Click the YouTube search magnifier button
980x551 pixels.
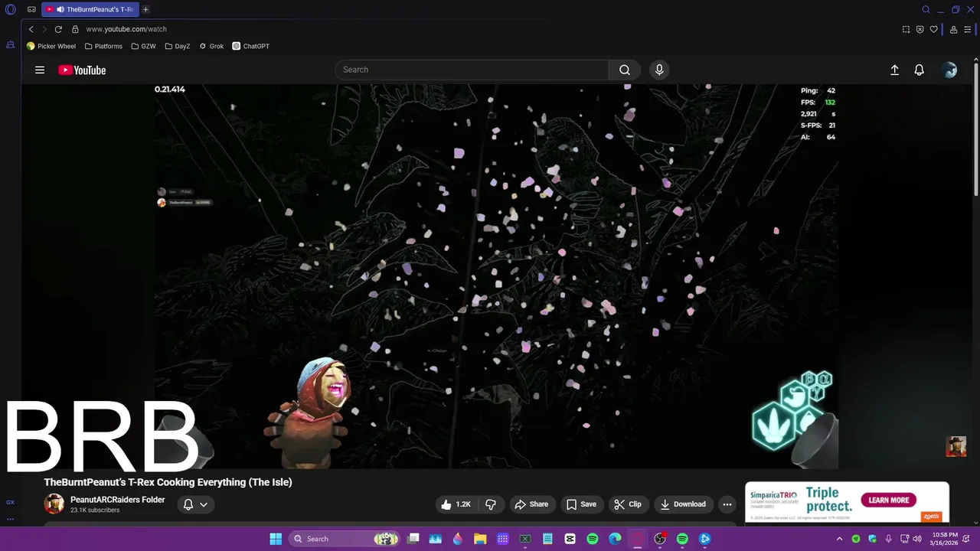pos(625,70)
